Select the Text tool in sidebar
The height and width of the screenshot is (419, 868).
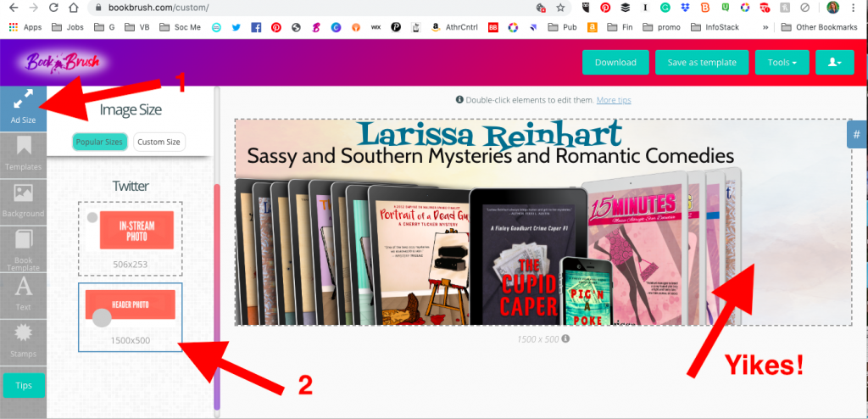coord(23,293)
